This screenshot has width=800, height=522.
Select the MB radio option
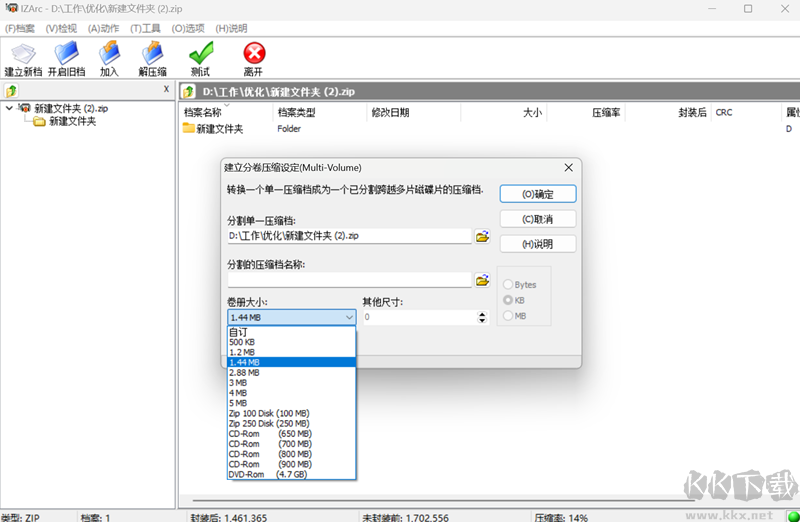pos(508,316)
